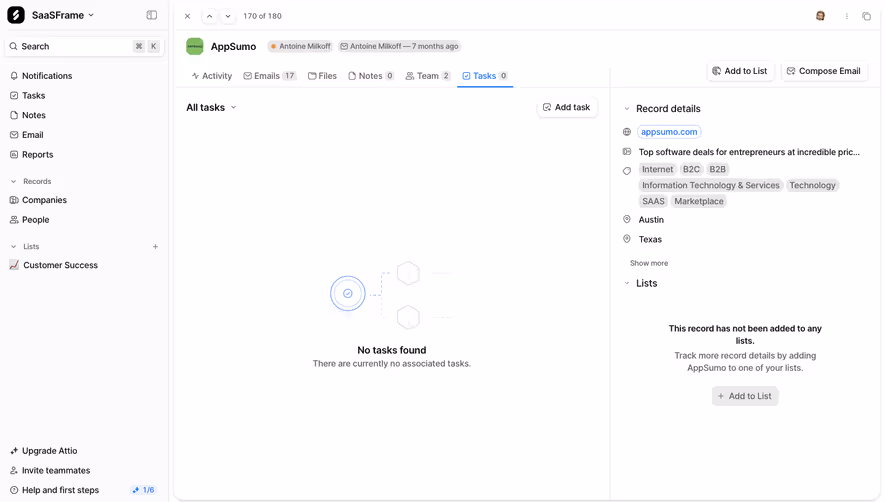
Task: Click the SaaSFrame workspace logo
Action: [x=16, y=15]
